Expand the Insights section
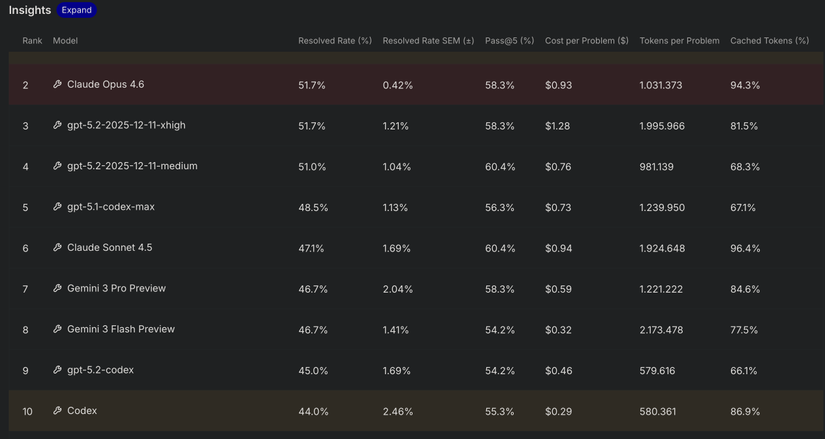The image size is (825, 439). click(76, 10)
